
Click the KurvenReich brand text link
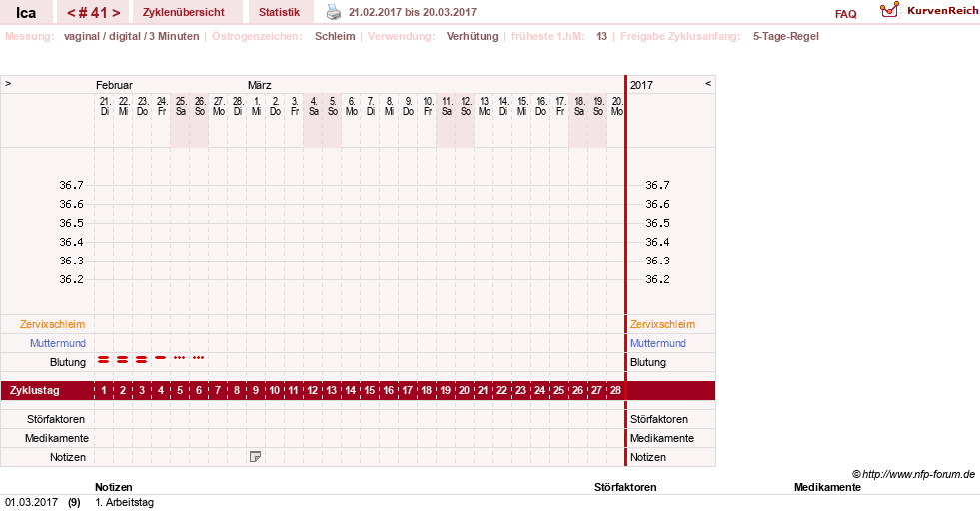click(942, 11)
